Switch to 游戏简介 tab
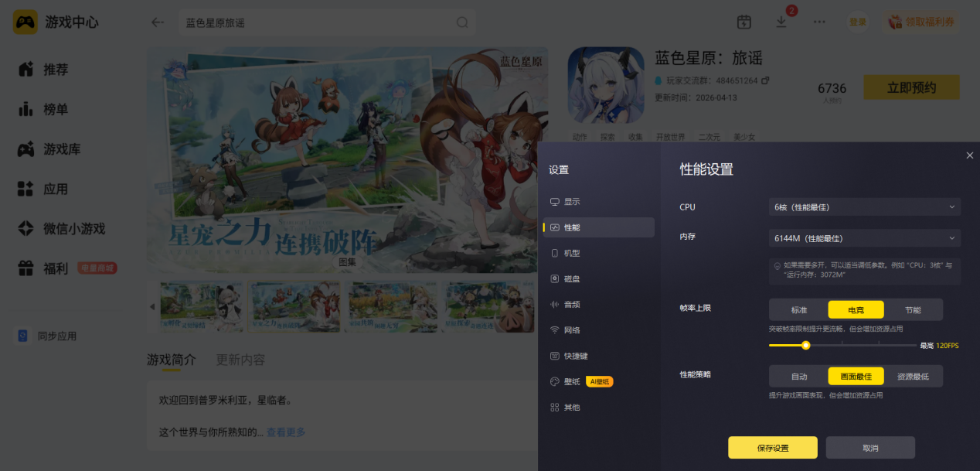This screenshot has height=471, width=980. [172, 360]
